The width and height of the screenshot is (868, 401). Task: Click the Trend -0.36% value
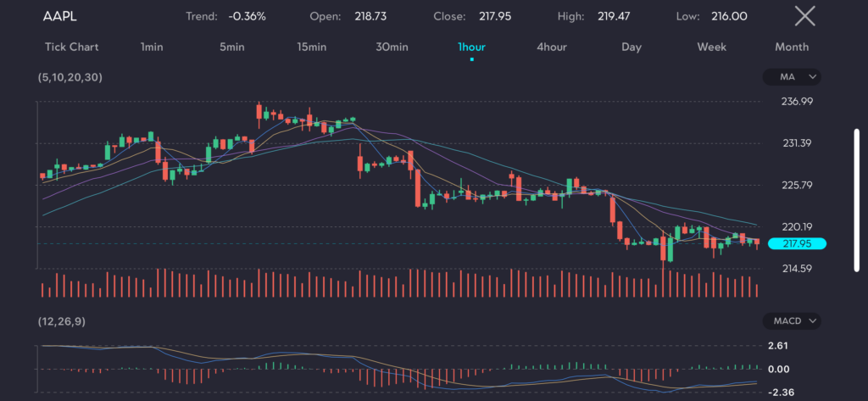pos(246,16)
